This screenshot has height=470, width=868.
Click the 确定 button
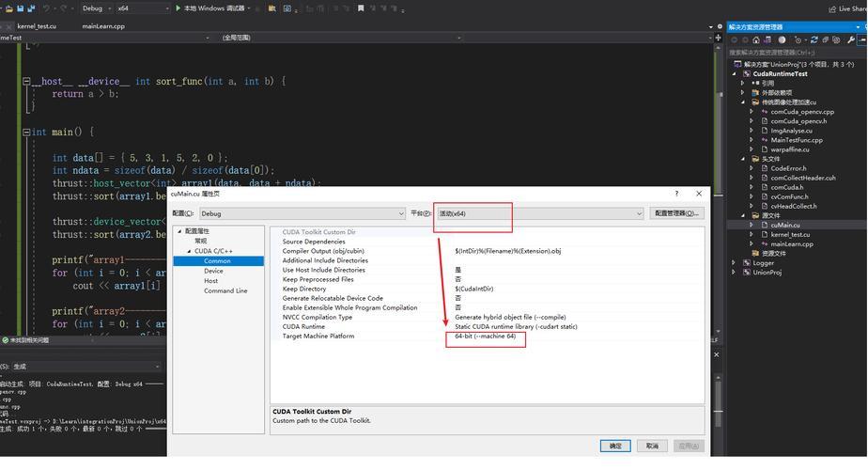click(x=615, y=446)
